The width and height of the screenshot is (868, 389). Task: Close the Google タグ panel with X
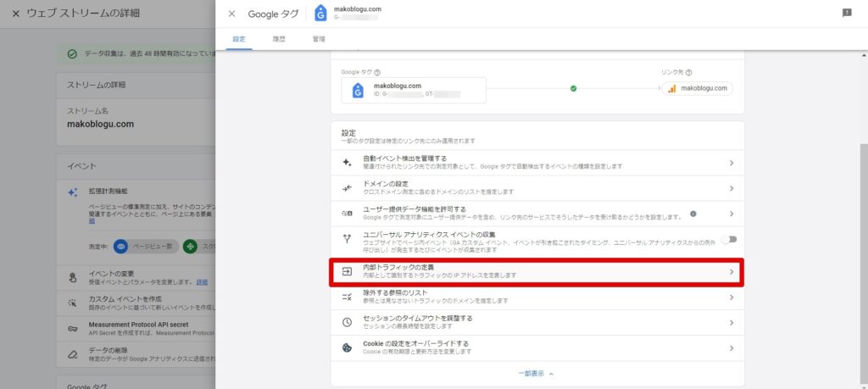pos(232,14)
